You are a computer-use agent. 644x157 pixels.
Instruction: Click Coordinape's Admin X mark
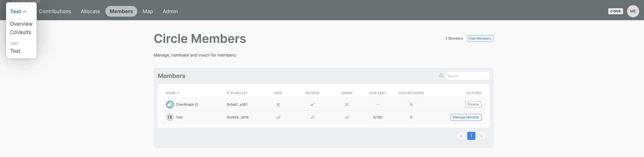tap(346, 105)
